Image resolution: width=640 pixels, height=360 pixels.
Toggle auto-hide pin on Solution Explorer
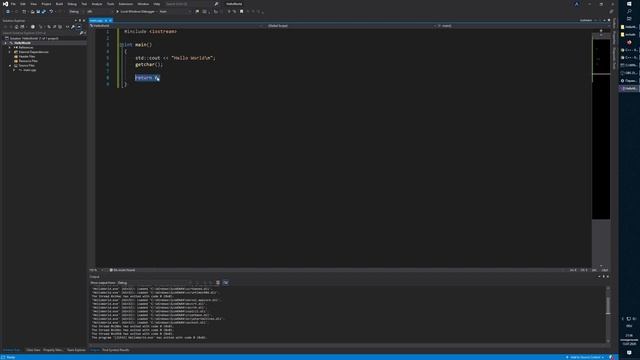80,20
